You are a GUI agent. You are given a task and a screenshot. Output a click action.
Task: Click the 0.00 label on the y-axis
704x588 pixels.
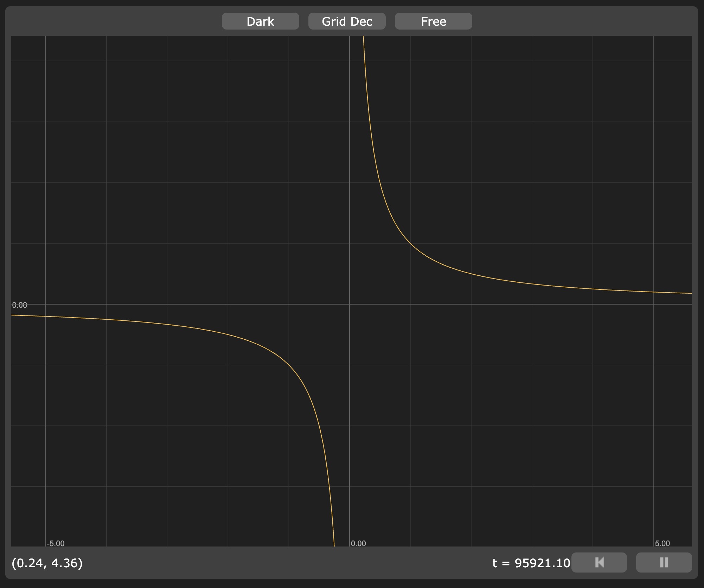pos(19,305)
